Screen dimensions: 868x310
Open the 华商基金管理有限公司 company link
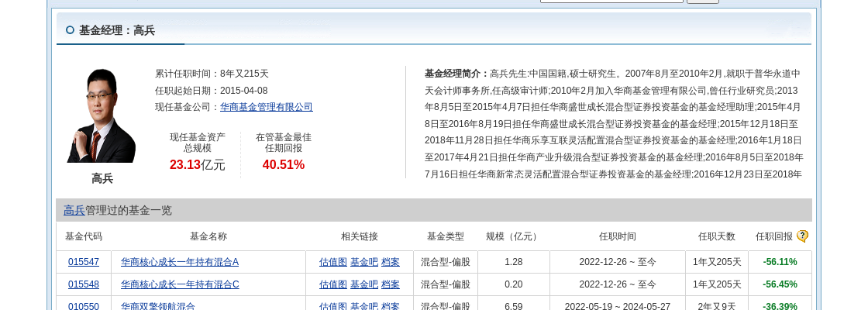(x=267, y=107)
